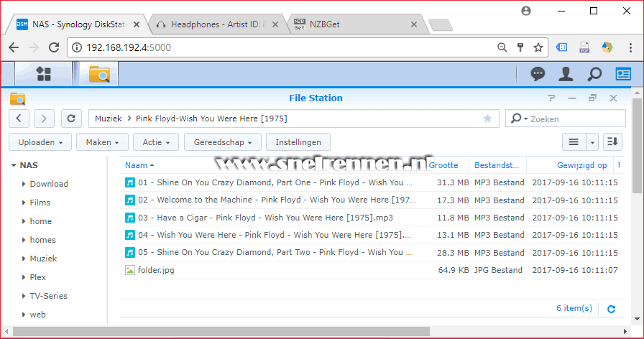Viewport: 644px width, 339px height.
Task: Open DSM notifications speech bubble icon
Action: 538,74
